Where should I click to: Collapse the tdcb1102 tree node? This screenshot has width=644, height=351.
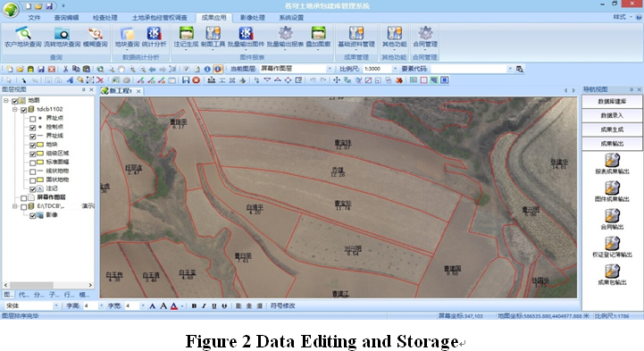[x=15, y=109]
